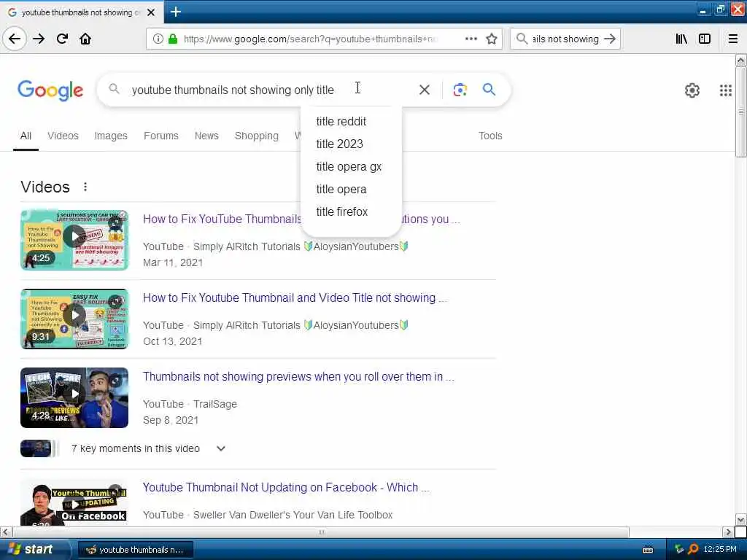Click the Google logo
Image resolution: width=747 pixels, height=560 pixels.
pos(50,90)
